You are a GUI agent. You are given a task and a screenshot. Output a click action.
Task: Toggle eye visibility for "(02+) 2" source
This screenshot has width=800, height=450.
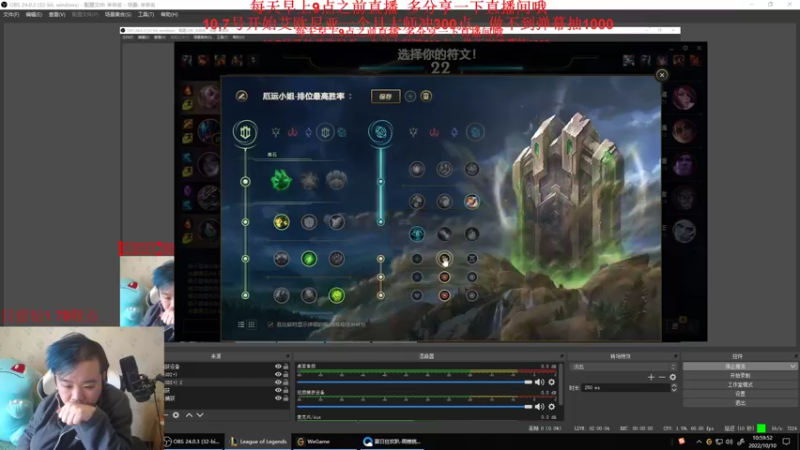point(278,382)
